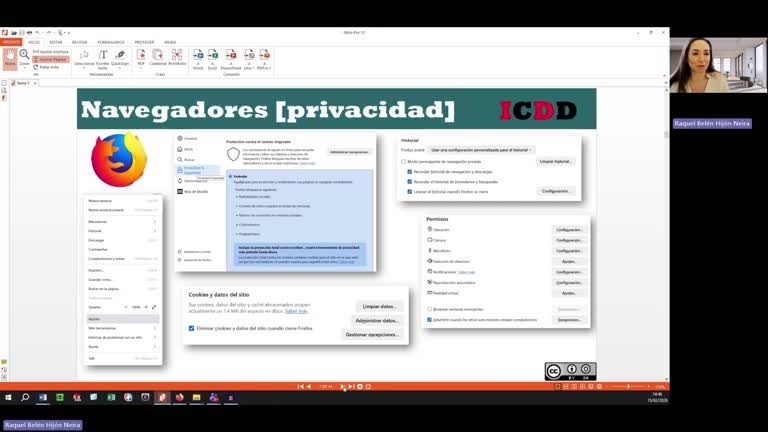The width and height of the screenshot is (768, 432).
Task: Open Excel from the taskbar
Action: pos(111,397)
